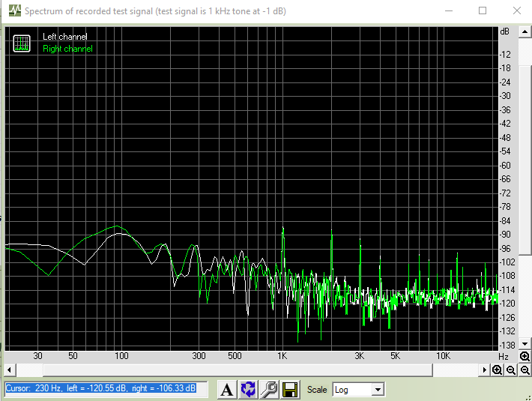Image resolution: width=532 pixels, height=401 pixels.
Task: Click the '-90' dB axis label
Action: click(505, 235)
